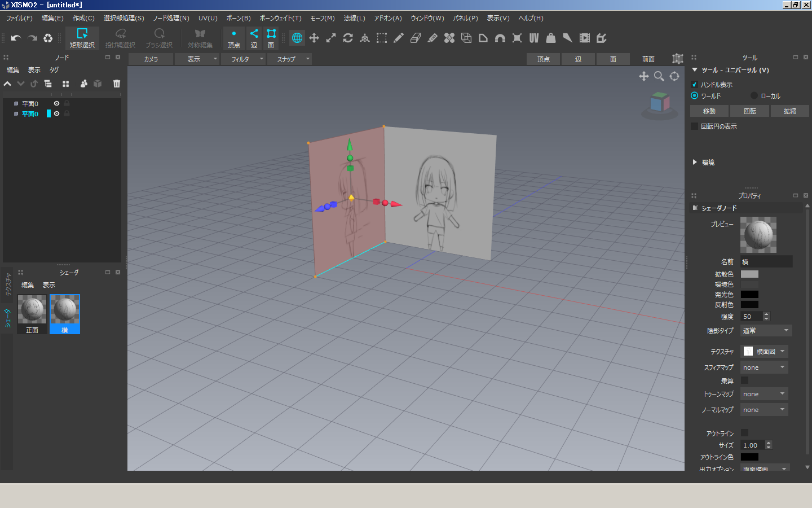Select the 矩形選択 rectangle selection tool

82,38
